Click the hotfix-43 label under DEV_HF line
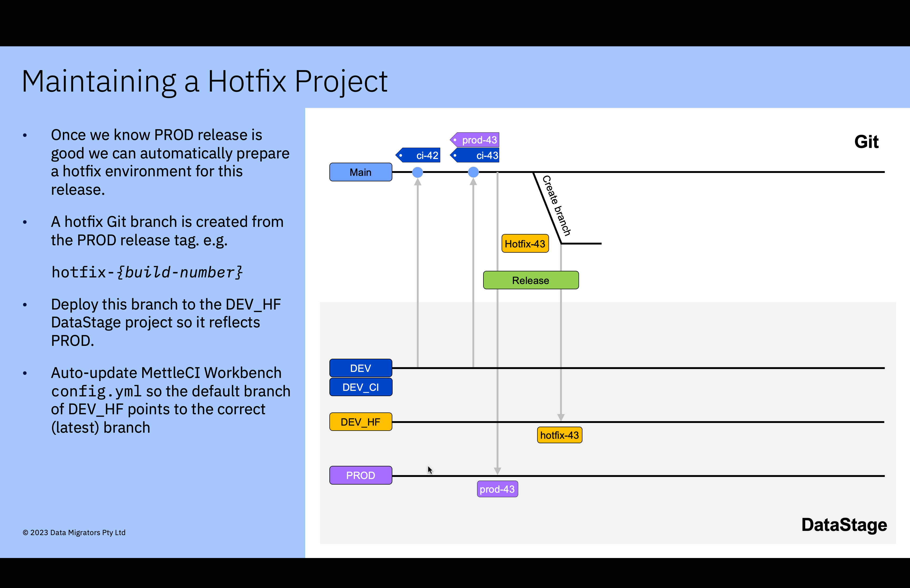The height and width of the screenshot is (588, 910). (560, 435)
